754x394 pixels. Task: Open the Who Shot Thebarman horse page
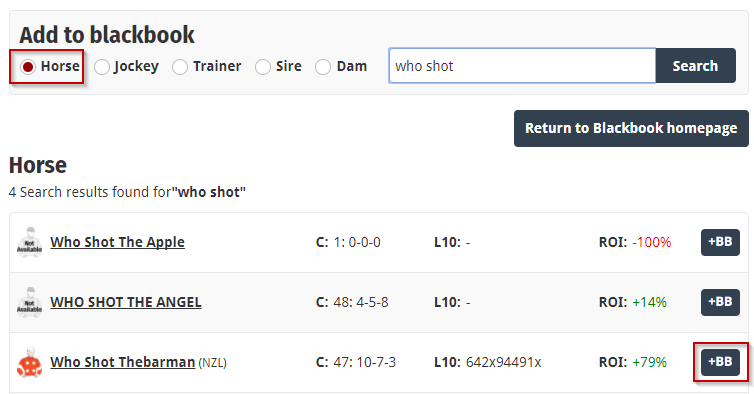(x=123, y=362)
